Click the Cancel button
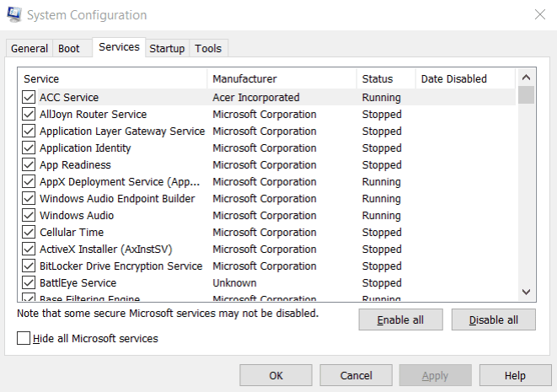 [356, 376]
